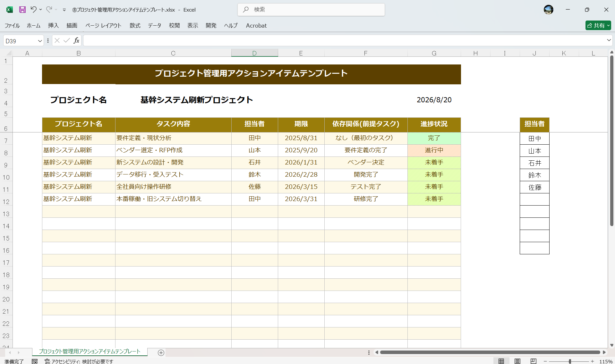Click the title cell プロジェクト管理用アクションアイテムテンプレート
Screen dimensions: 615x364
(x=252, y=74)
